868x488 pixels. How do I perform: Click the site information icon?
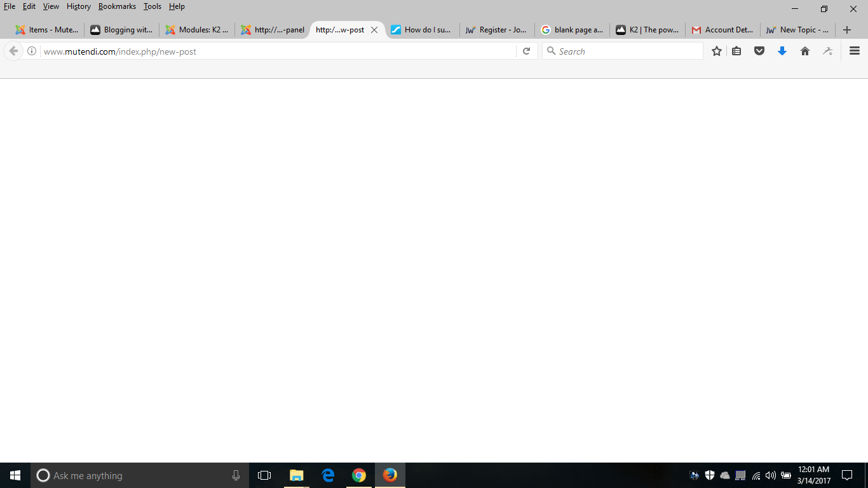[x=32, y=51]
